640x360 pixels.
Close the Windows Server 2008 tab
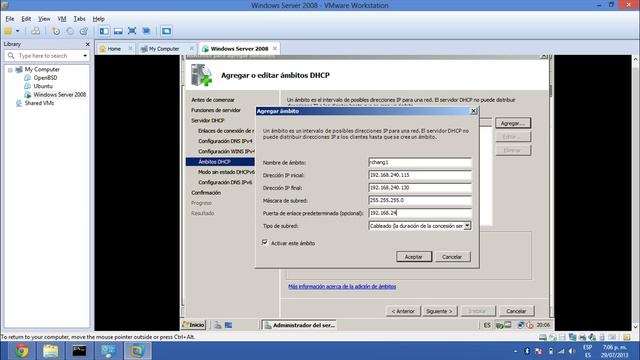click(x=275, y=48)
